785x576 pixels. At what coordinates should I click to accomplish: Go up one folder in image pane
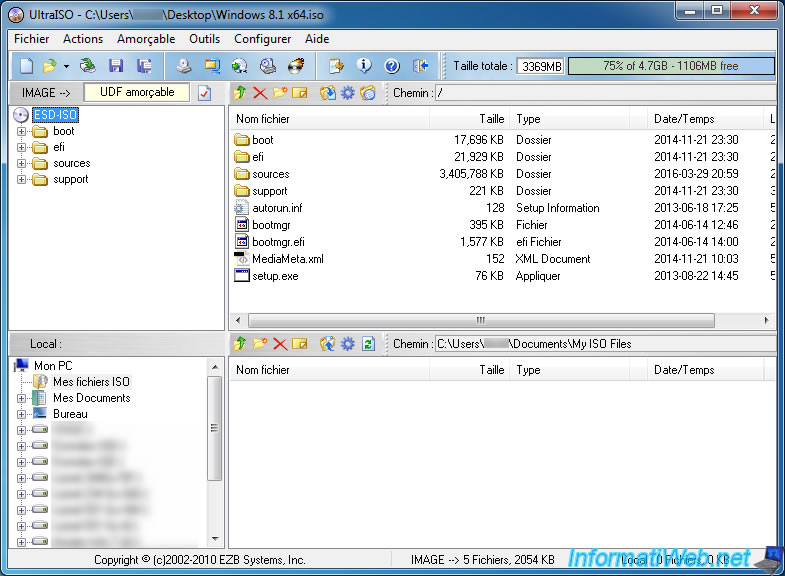[240, 93]
